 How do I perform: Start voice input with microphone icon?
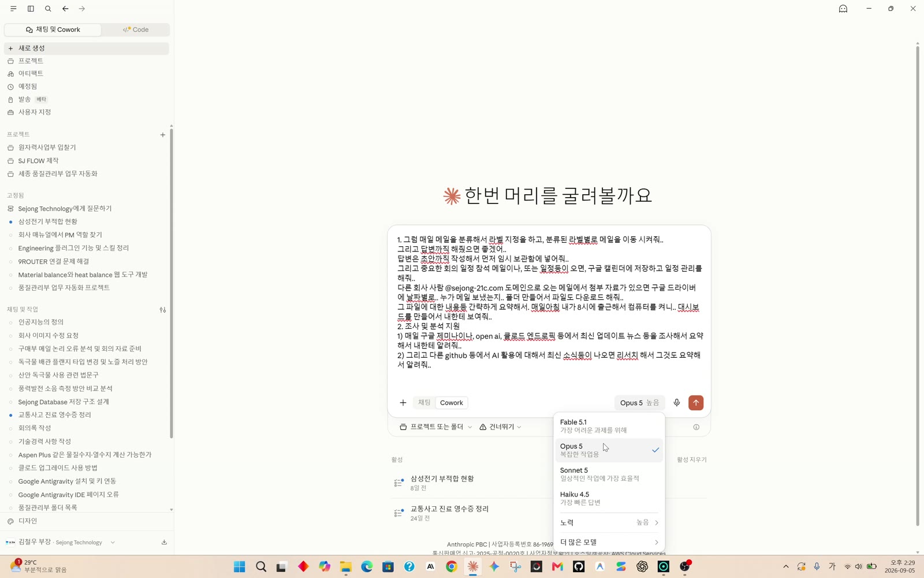pyautogui.click(x=677, y=403)
